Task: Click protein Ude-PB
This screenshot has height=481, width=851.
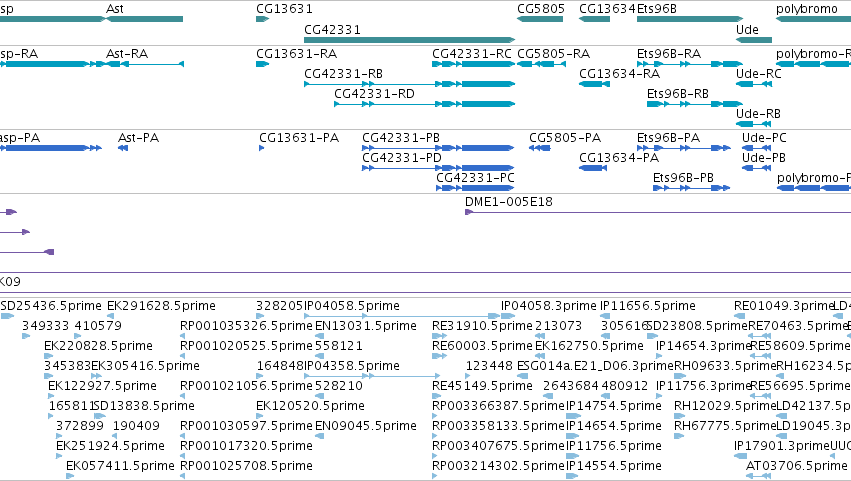Action: (764, 158)
